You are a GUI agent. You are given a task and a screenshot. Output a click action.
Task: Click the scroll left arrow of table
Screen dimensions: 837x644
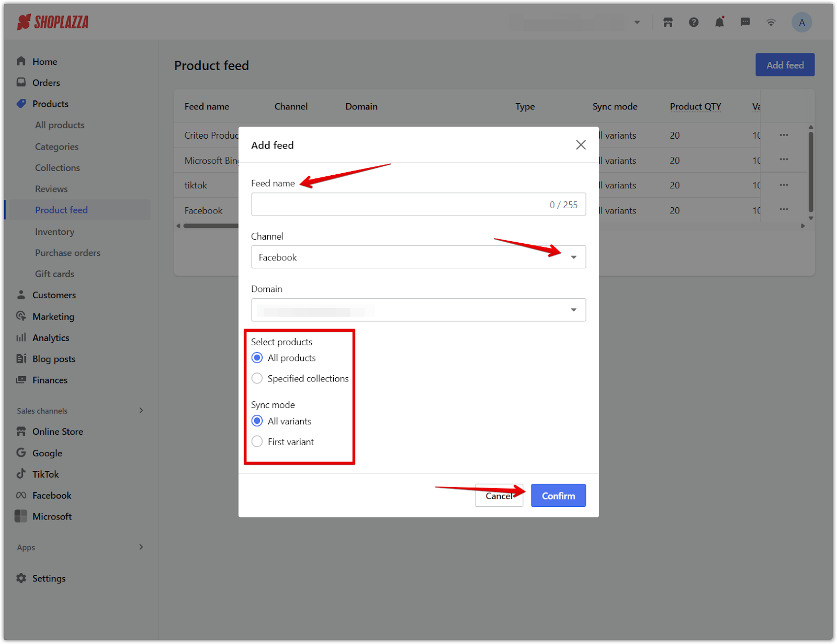click(178, 226)
